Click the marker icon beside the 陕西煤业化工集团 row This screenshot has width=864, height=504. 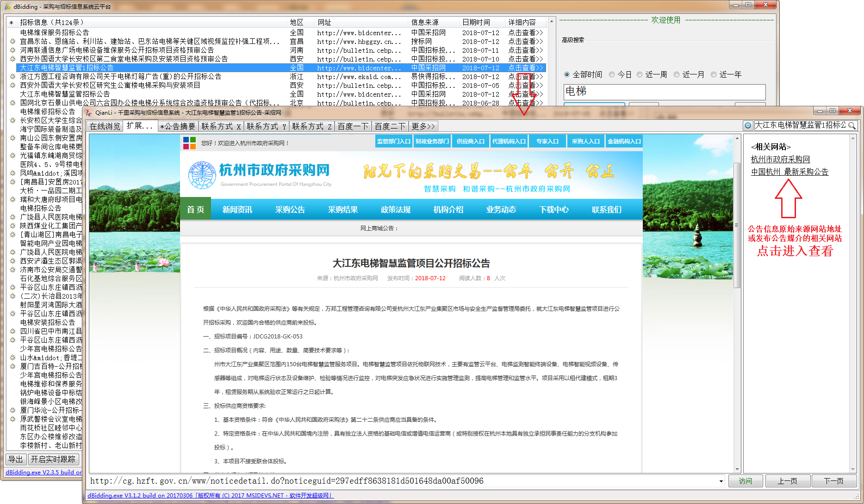12,226
